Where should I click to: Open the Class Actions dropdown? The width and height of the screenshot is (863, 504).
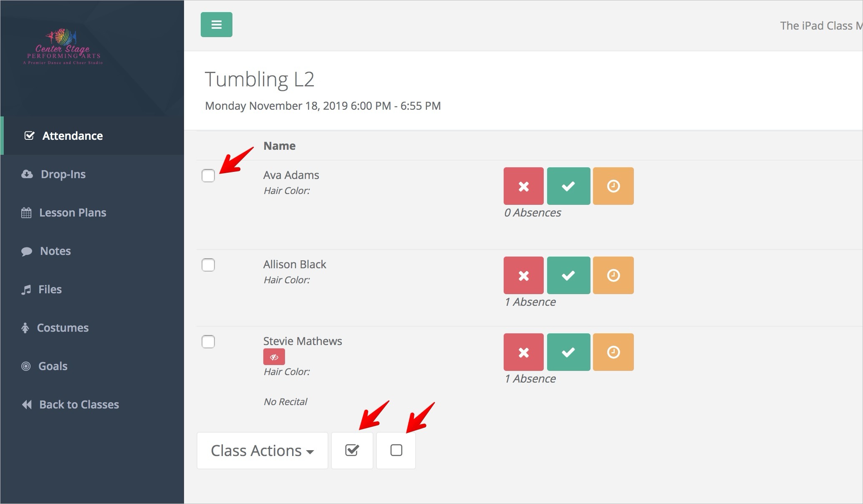(x=262, y=451)
